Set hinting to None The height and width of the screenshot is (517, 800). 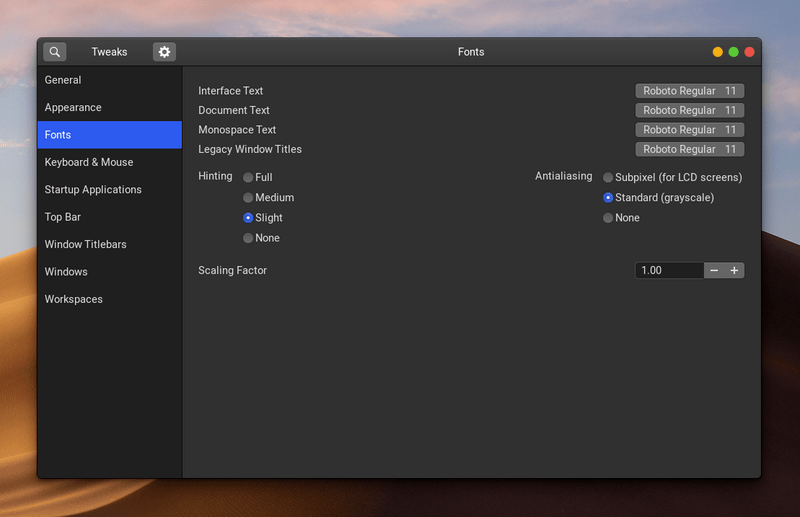pyautogui.click(x=248, y=238)
